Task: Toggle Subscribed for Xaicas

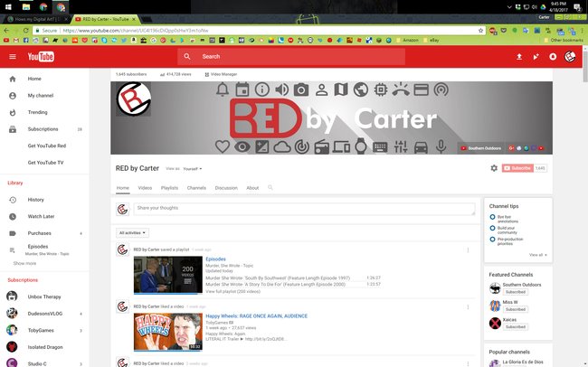Action: [516, 327]
